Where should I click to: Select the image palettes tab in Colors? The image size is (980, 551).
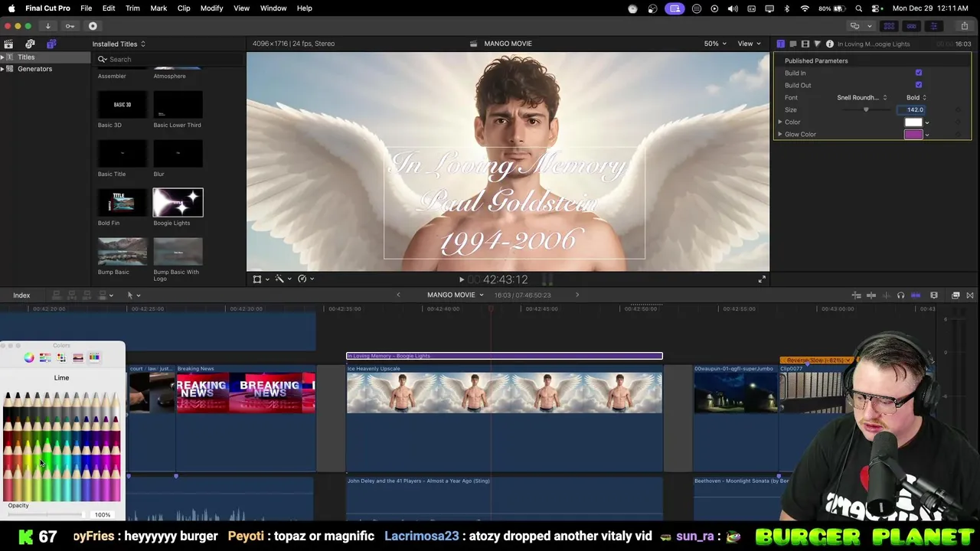click(x=77, y=357)
